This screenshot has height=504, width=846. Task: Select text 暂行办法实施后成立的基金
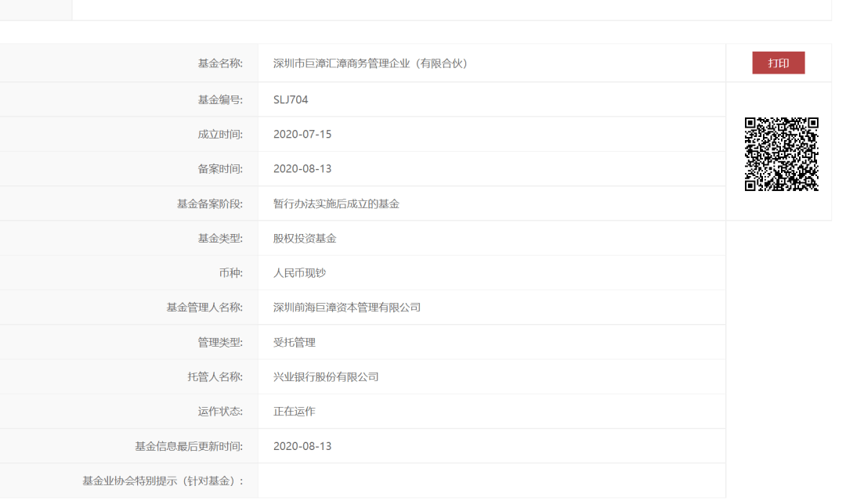coord(336,203)
